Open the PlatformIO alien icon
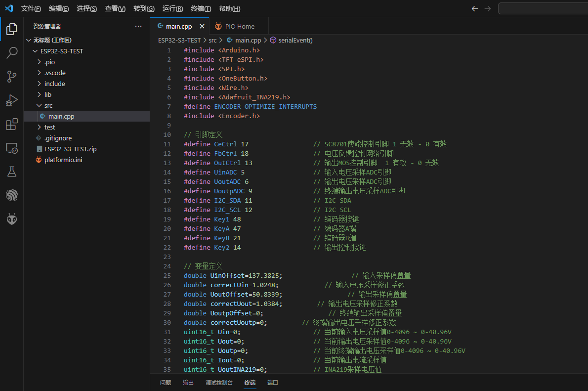This screenshot has width=588, height=391. point(12,219)
